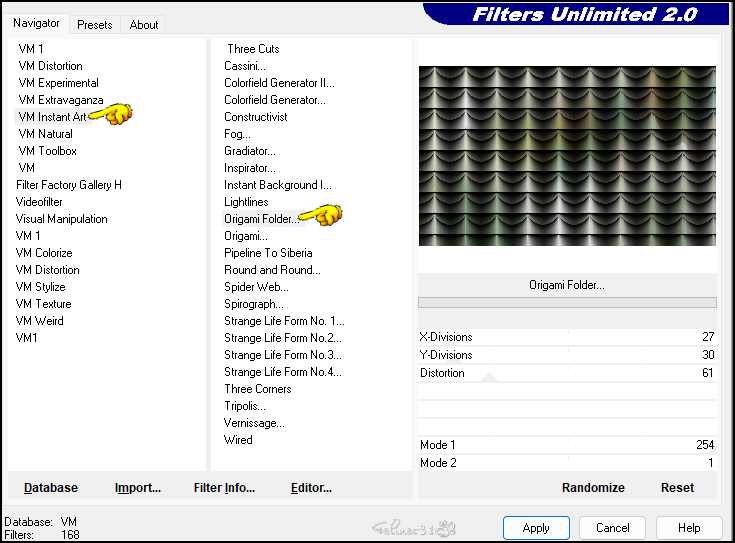Viewport: 735px width, 543px height.
Task: Open the Help window
Action: (x=689, y=528)
